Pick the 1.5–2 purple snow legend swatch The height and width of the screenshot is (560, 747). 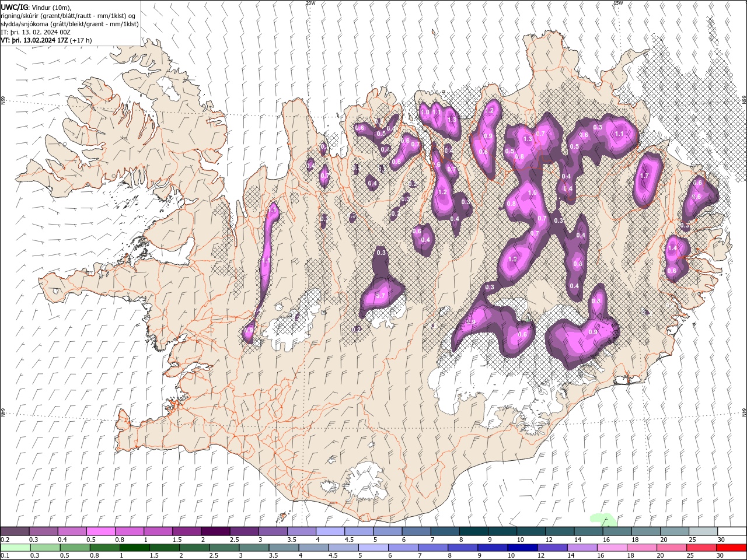[x=187, y=531]
